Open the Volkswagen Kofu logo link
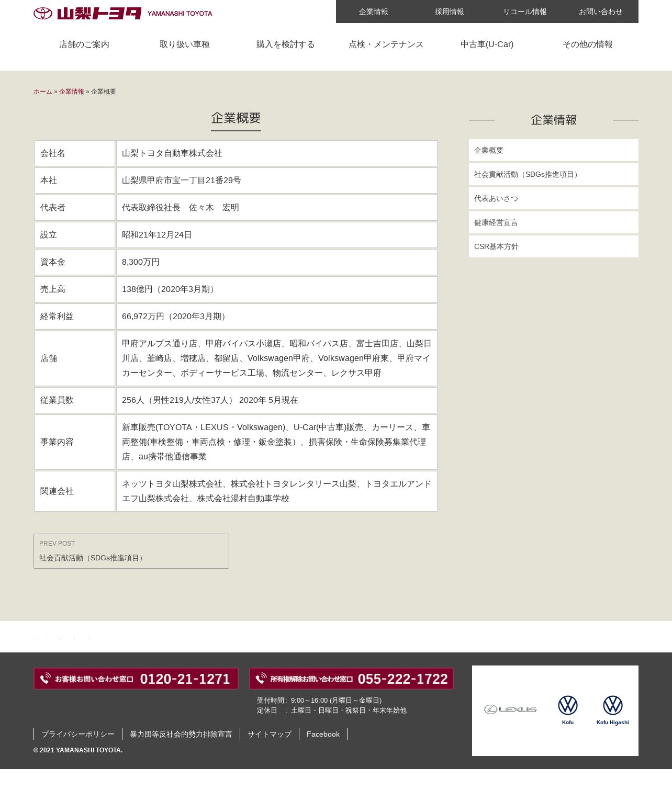Viewport: 672px width, 801px height. point(568,710)
